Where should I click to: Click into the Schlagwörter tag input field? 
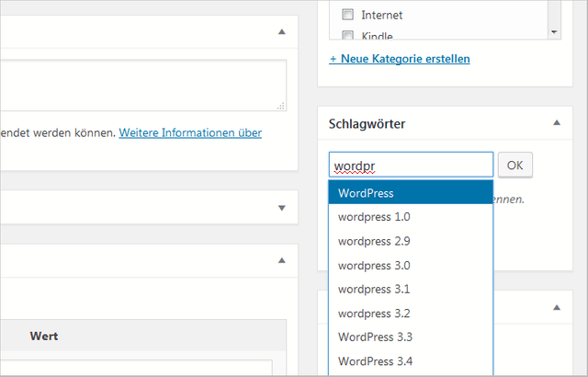(x=411, y=166)
